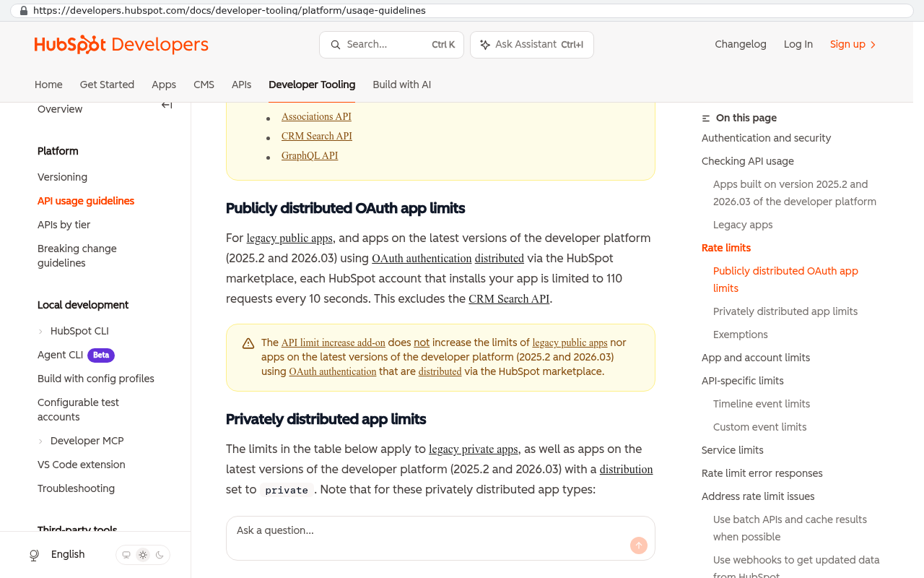Click the Log In link
The width and height of the screenshot is (924, 578).
(x=798, y=44)
